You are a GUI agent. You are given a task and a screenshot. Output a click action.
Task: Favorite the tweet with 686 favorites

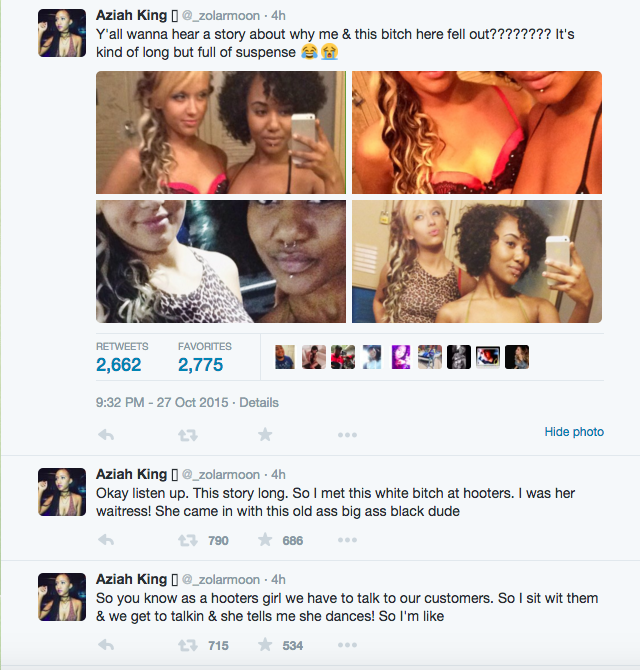pos(265,540)
